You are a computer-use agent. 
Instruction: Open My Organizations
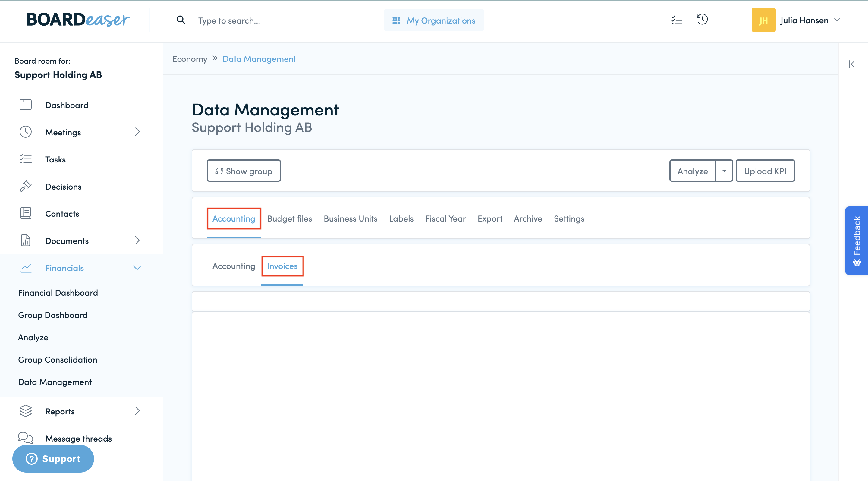click(x=434, y=20)
